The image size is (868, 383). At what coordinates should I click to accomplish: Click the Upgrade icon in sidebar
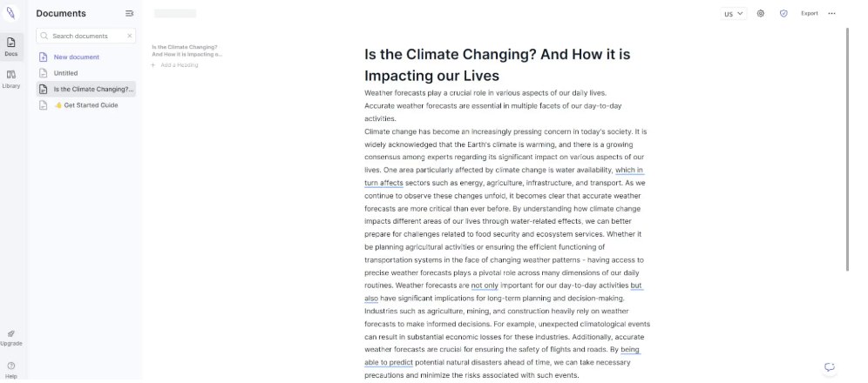coord(11,338)
